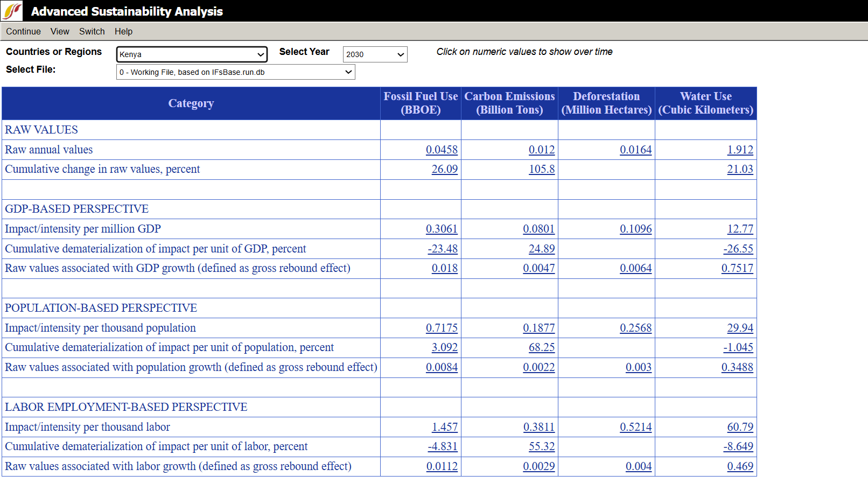Open the Continue menu
Screen dimensions: 868x504
coord(23,31)
